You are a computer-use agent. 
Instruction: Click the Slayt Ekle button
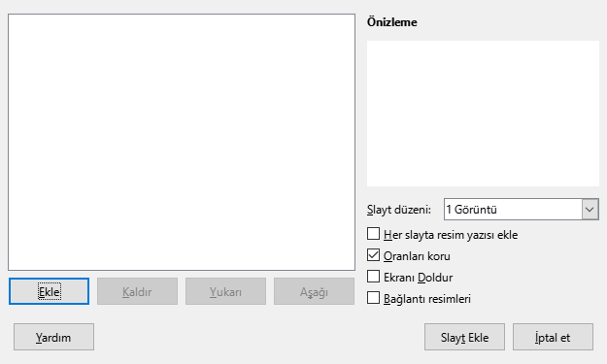click(x=464, y=337)
